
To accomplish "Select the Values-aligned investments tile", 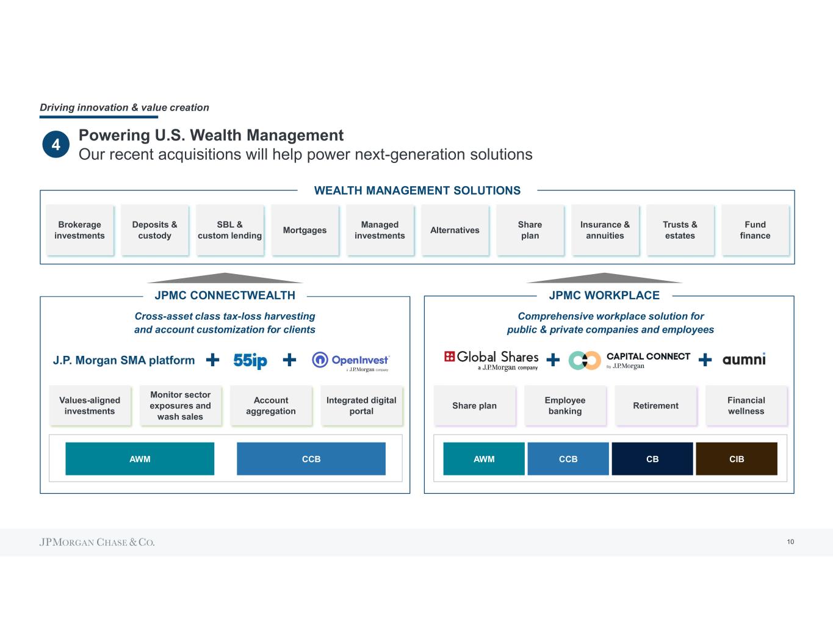I will tap(90, 406).
